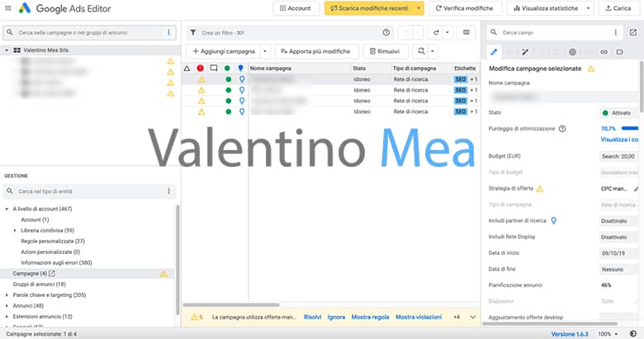
Task: Open the edit pencil tab in right panel
Action: [494, 52]
